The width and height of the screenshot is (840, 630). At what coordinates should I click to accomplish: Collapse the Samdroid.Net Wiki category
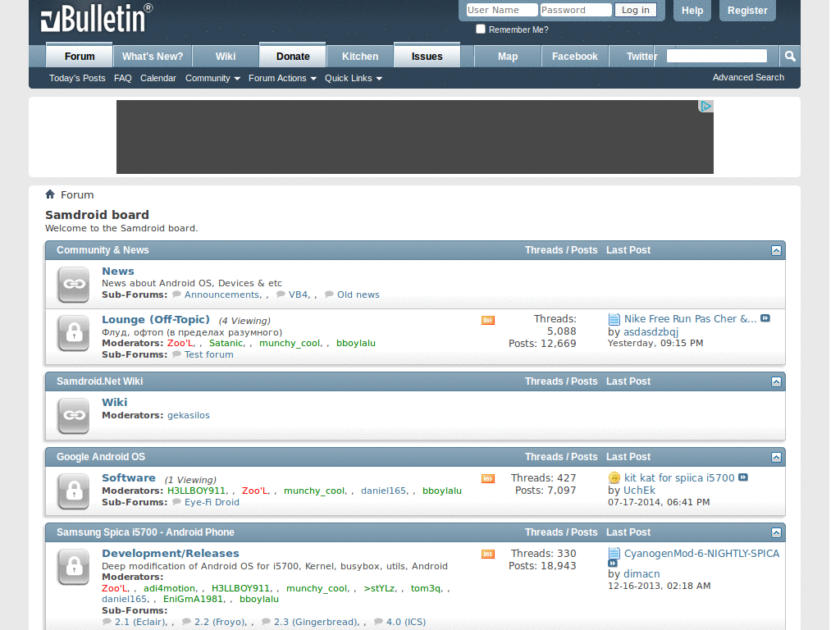[776, 381]
